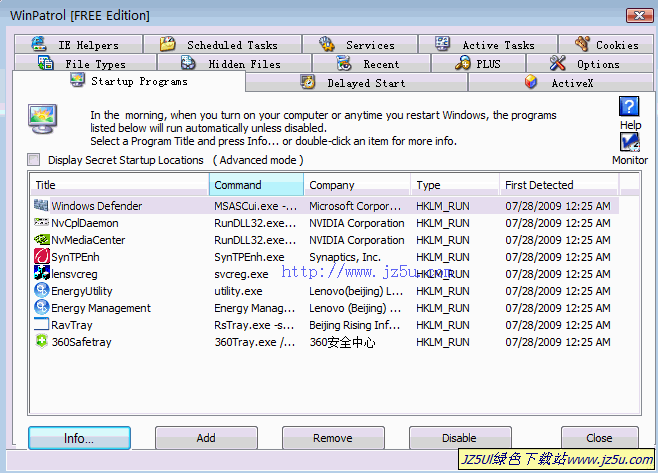Screen dimensions: 658x473
Task: Sort list by Title column header
Action: click(x=120, y=185)
